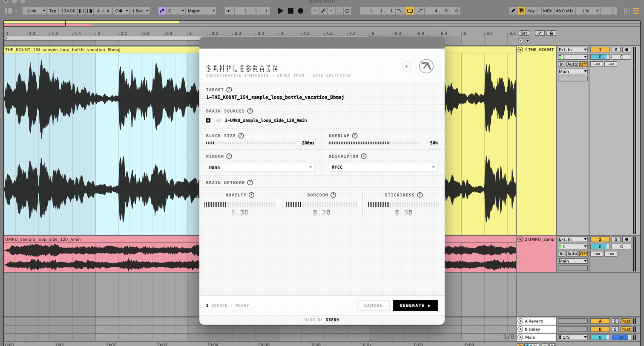Open the root note C dropdown
The width and height of the screenshot is (644, 346).
176,11
